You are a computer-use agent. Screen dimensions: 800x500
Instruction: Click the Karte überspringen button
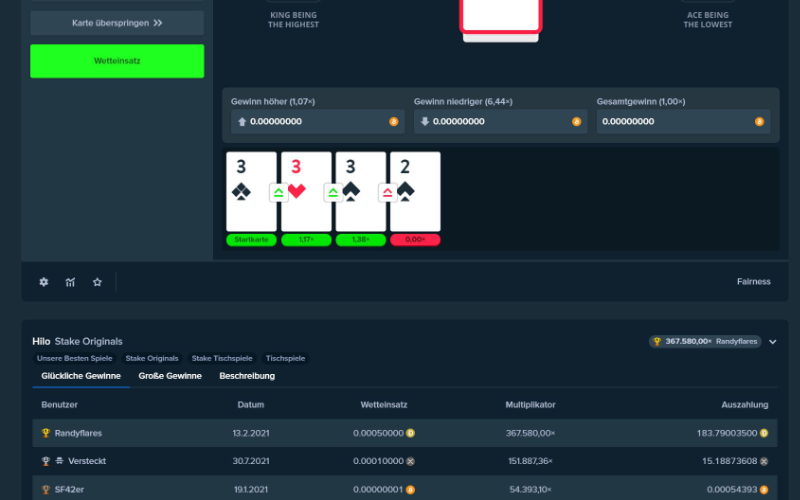click(117, 23)
